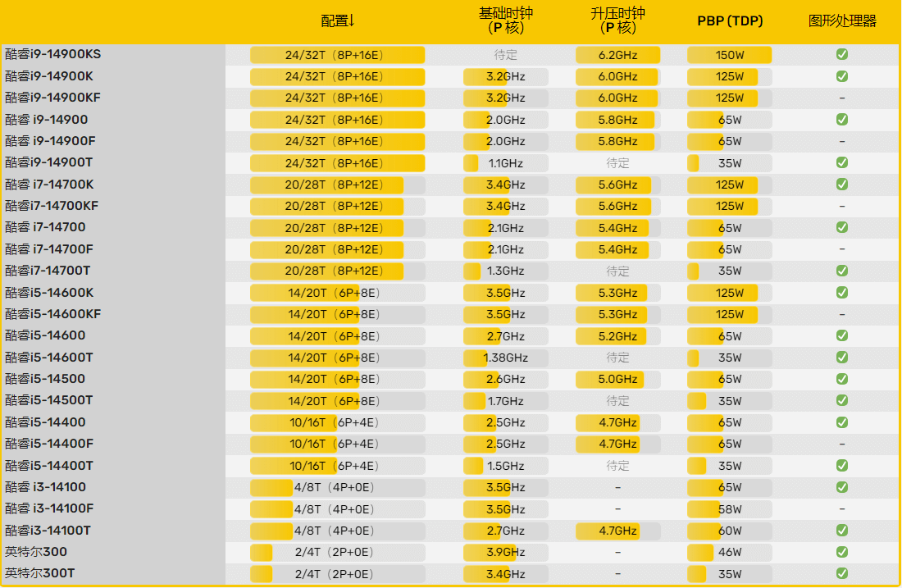Open the 酷睿i5-14600T processor name

tap(49, 358)
